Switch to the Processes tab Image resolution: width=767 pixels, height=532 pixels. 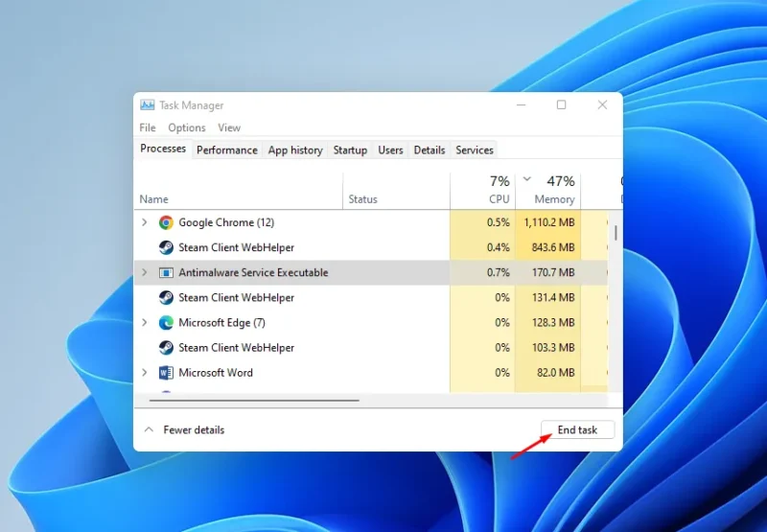[163, 149]
